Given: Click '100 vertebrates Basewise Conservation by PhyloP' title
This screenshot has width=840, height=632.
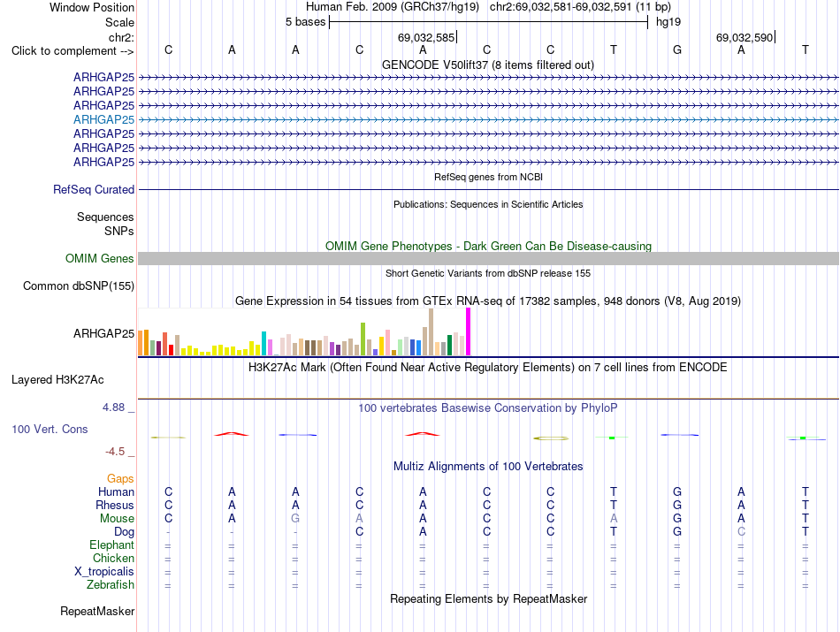Looking at the screenshot, I should [488, 408].
